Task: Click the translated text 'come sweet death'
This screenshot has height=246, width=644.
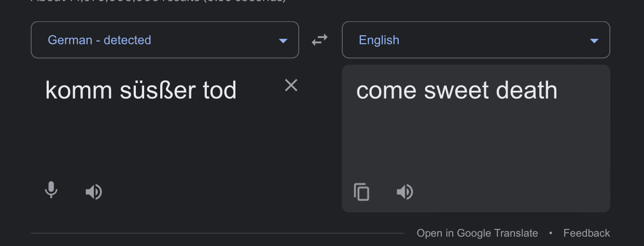Action: pos(457,90)
